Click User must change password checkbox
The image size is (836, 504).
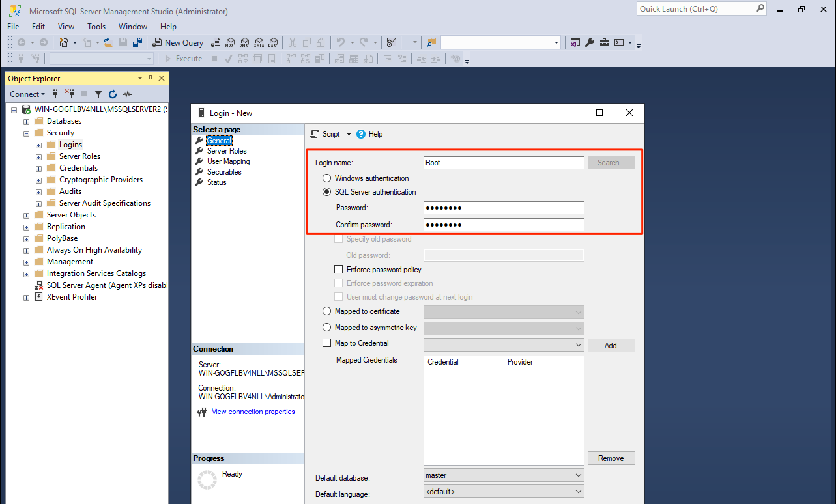pos(338,297)
